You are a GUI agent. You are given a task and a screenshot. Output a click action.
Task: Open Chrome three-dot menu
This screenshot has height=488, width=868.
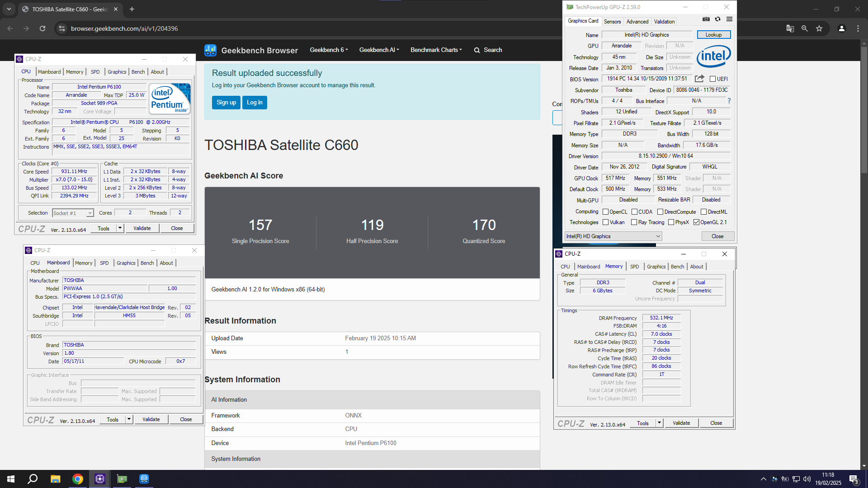pos(858,28)
